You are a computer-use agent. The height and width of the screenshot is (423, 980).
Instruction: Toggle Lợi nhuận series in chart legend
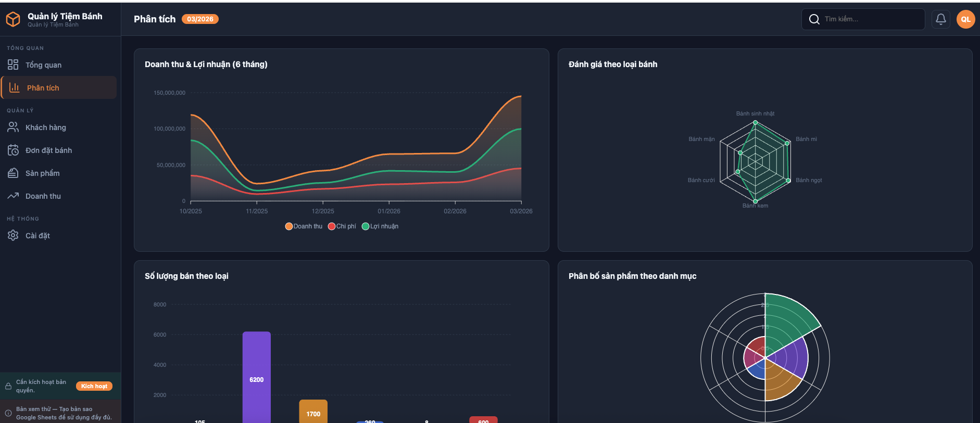380,226
